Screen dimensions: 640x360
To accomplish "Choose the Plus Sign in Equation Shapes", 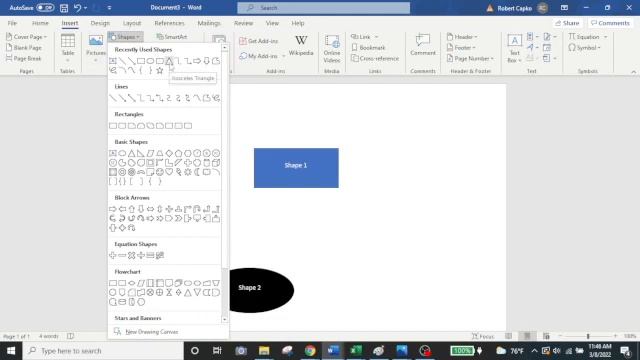I will pos(113,256).
